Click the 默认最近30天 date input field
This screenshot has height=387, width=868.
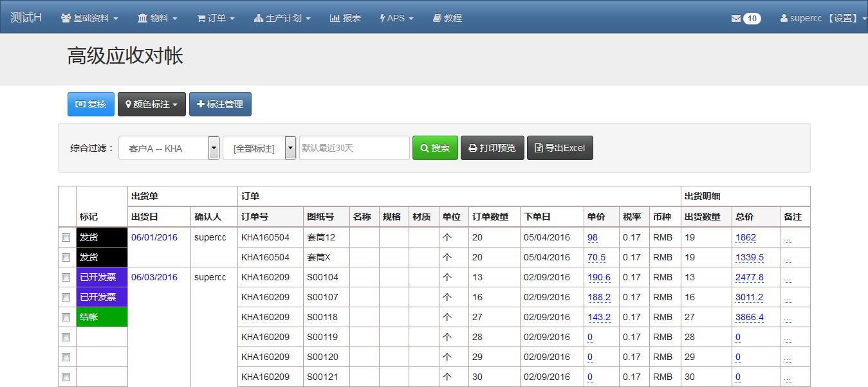(x=354, y=148)
